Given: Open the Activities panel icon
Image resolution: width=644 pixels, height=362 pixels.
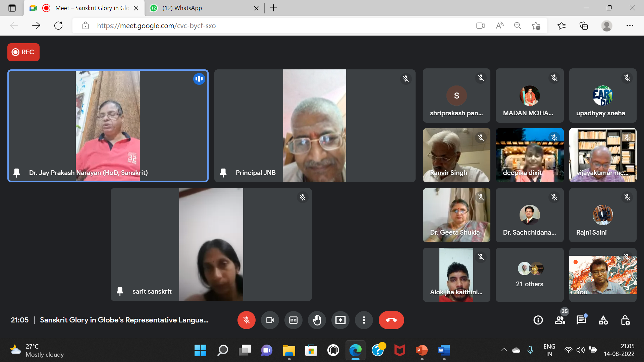Looking at the screenshot, I should pos(603,320).
